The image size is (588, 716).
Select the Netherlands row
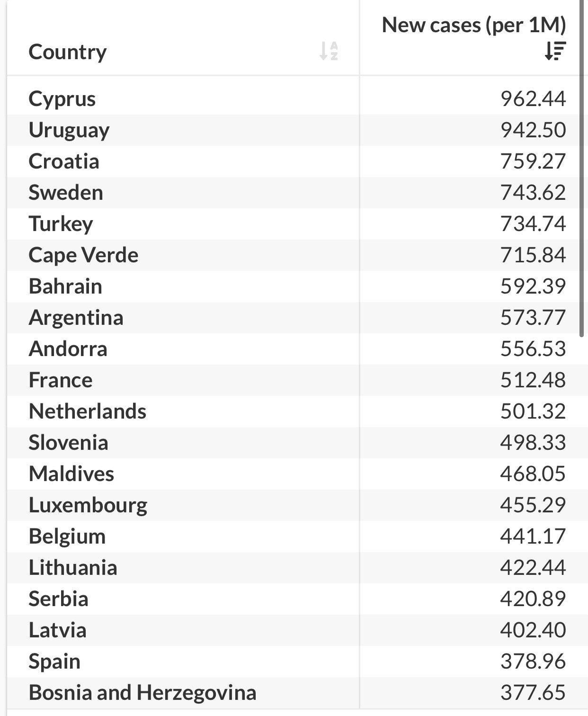88,411
